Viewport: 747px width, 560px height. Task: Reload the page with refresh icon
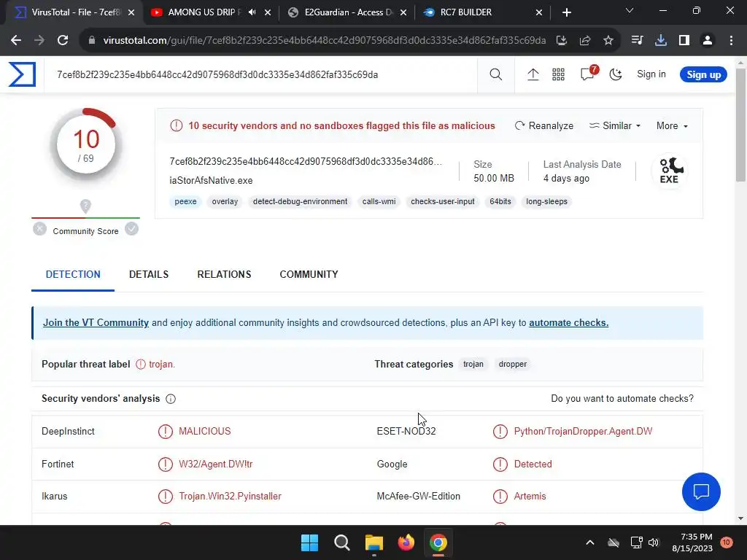click(63, 41)
